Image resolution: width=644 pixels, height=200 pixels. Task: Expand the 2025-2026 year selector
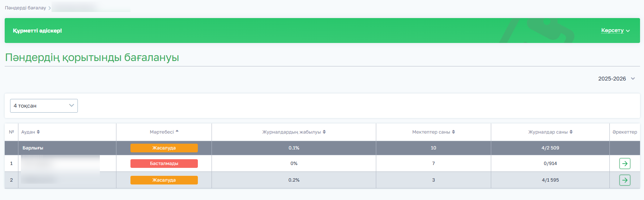click(x=617, y=79)
